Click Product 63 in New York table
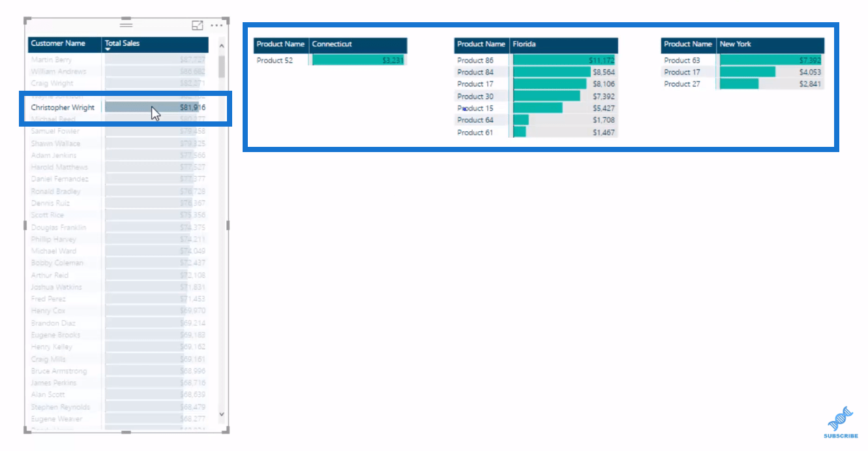Screen dimensions: 868x451 pos(682,60)
